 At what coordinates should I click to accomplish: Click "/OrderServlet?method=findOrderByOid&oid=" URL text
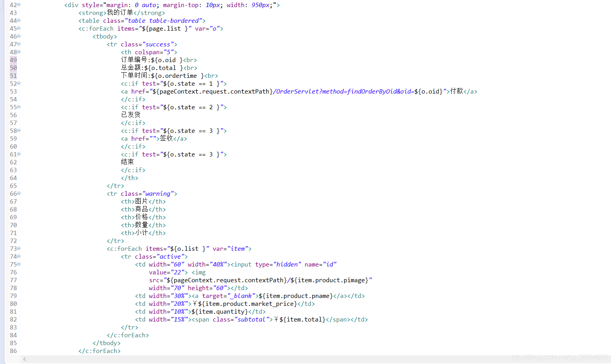point(343,91)
